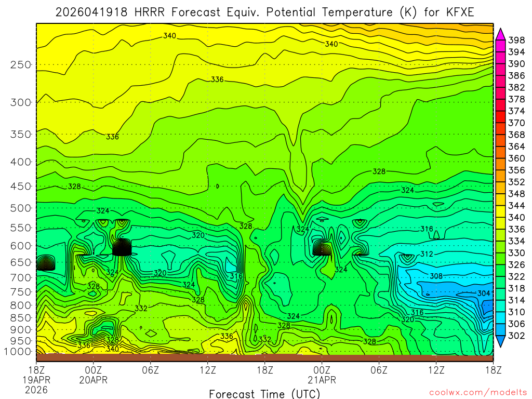Viewport: 532px width, 399px height.
Task: Click the 334 colorbar value
Action: [x=516, y=241]
